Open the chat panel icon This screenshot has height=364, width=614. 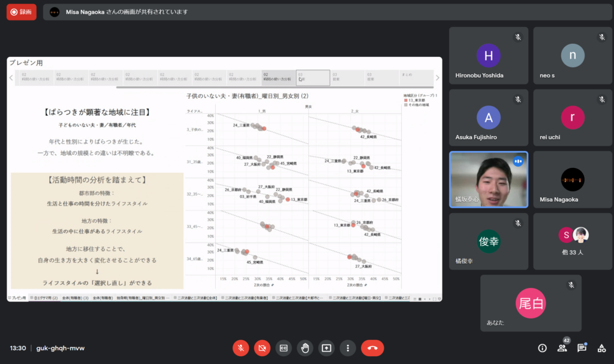click(582, 348)
